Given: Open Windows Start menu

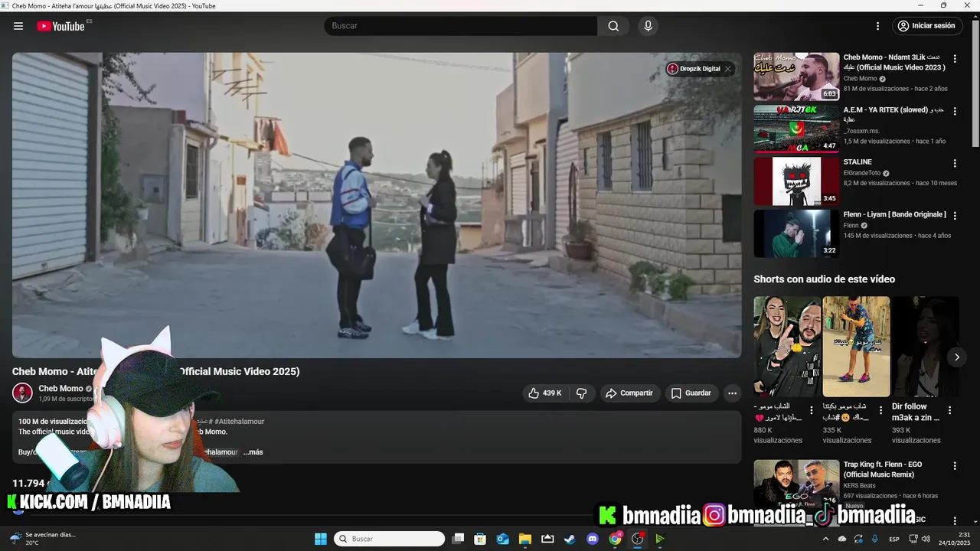Looking at the screenshot, I should 321,539.
